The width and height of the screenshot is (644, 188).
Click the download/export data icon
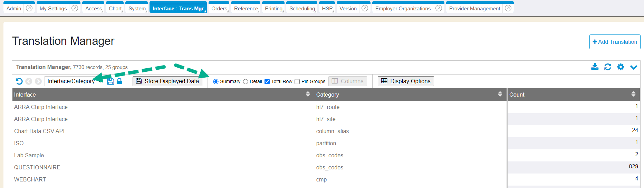595,67
